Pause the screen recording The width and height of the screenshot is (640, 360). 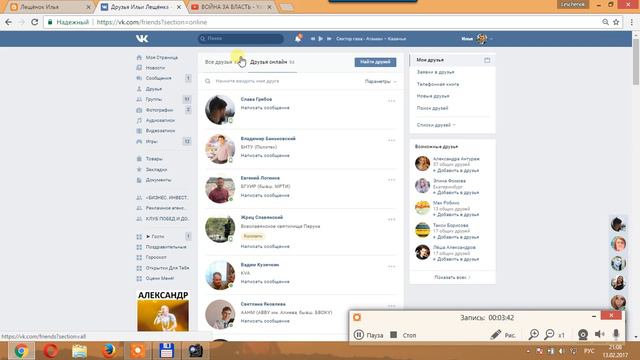click(x=368, y=335)
